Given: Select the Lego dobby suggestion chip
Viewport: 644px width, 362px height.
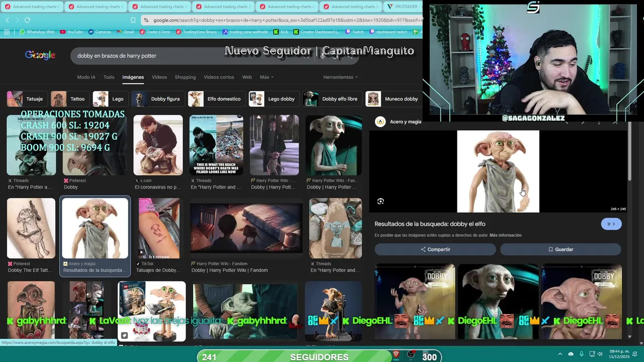Looking at the screenshot, I should click(x=274, y=99).
